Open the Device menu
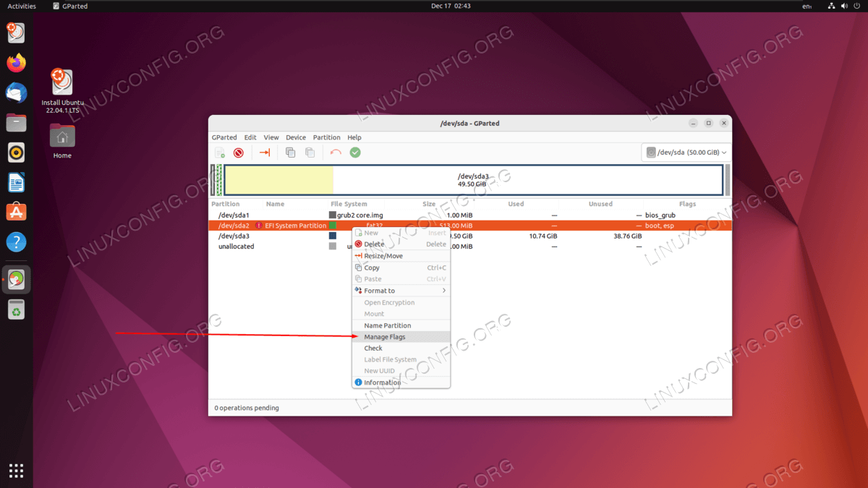 click(296, 137)
